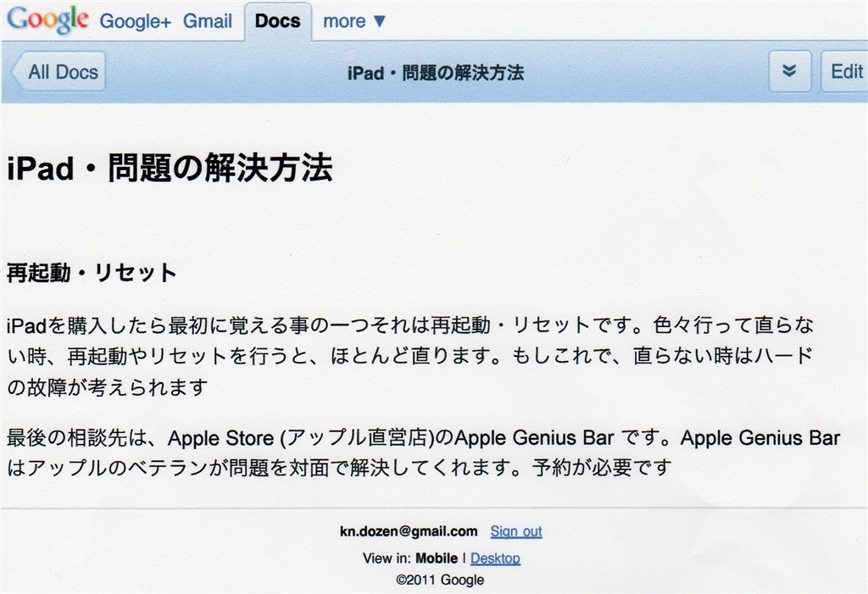Viewport: 868px width, 594px height.
Task: Click the double-chevron expand button
Action: (x=790, y=71)
